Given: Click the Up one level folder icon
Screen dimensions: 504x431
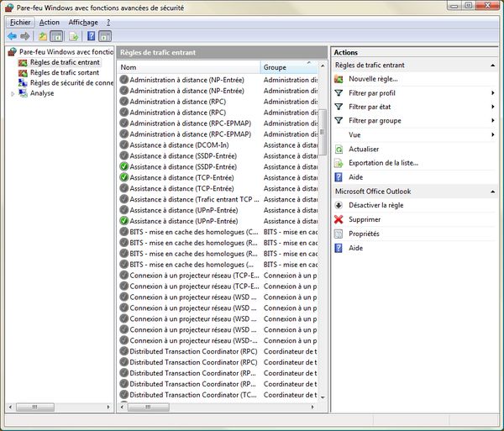Looking at the screenshot, I should (40, 36).
